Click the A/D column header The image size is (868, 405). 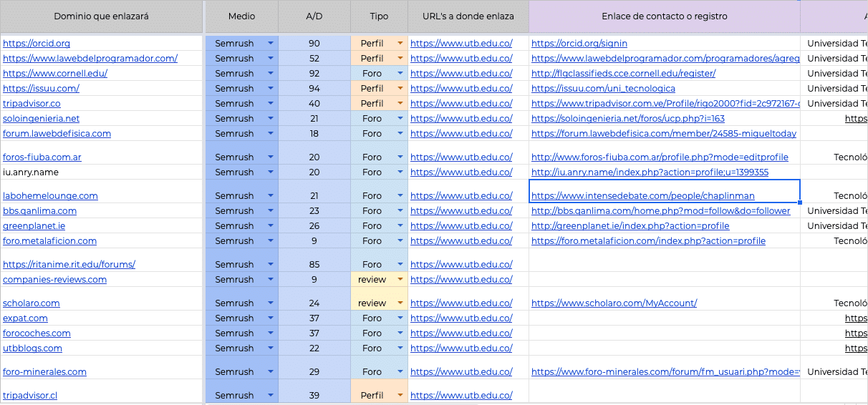point(314,16)
